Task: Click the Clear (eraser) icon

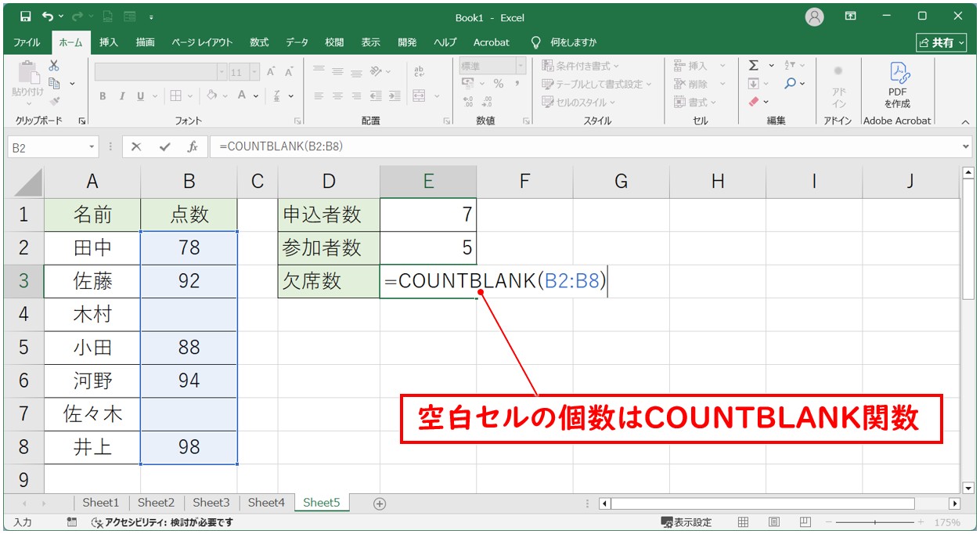Action: click(752, 101)
